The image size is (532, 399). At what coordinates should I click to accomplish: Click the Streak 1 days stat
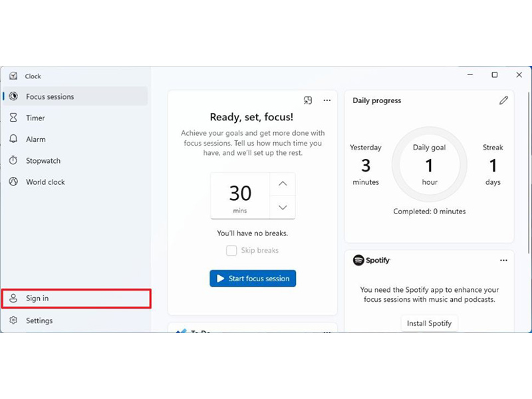coord(493,164)
